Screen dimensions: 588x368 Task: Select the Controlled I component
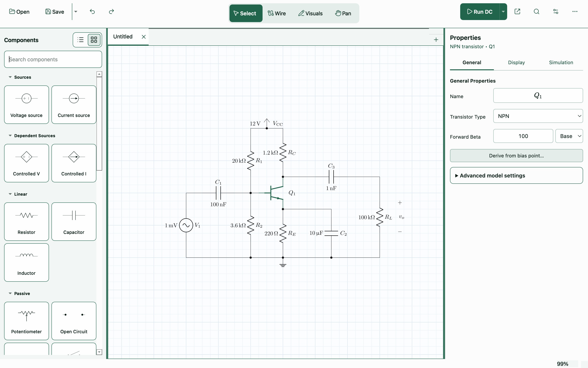tap(74, 163)
